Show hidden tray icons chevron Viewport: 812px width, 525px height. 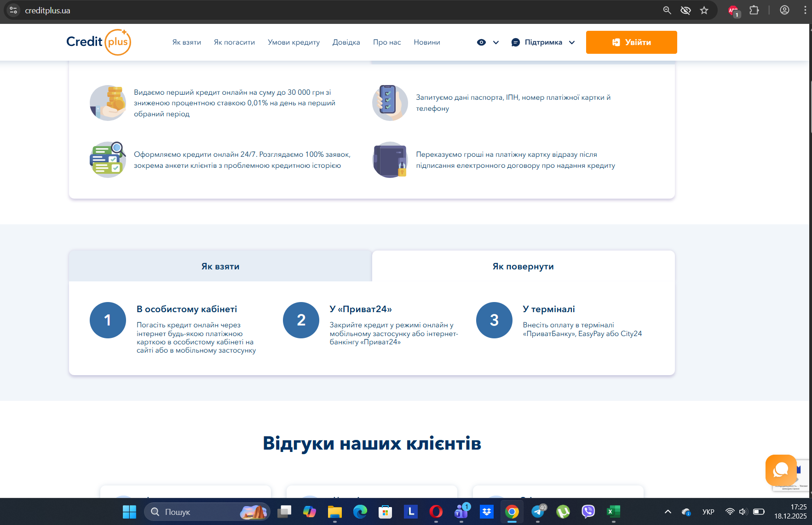668,512
